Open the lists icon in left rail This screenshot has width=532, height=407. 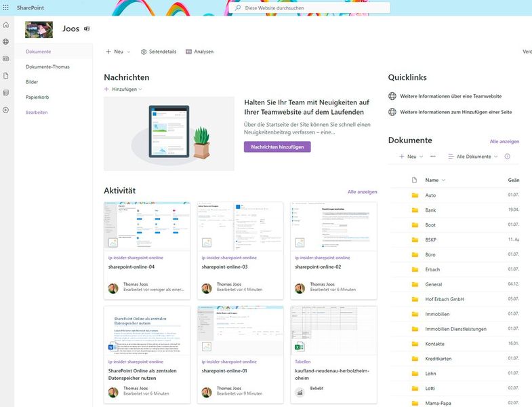pyautogui.click(x=6, y=93)
